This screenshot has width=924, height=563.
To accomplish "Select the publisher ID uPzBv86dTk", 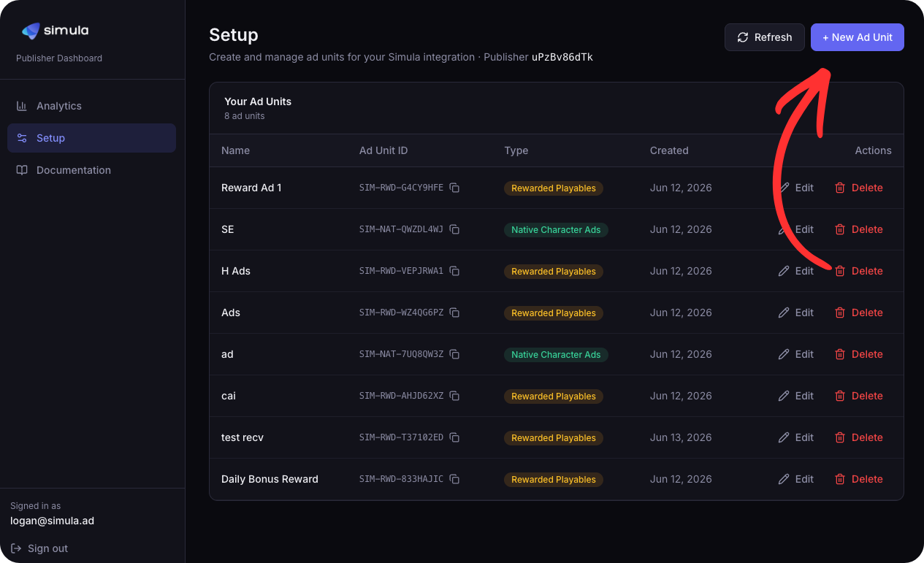I will tap(562, 57).
